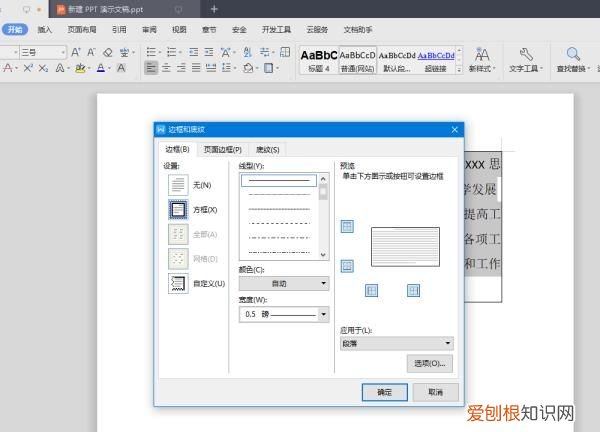600x432 pixels.
Task: Click line style list scroll-down arrow
Action: click(323, 254)
